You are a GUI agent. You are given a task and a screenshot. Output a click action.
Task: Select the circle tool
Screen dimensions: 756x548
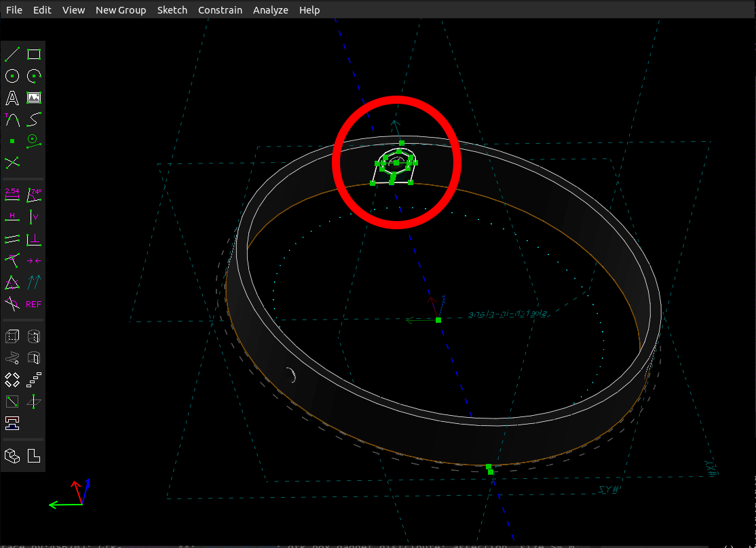(12, 76)
